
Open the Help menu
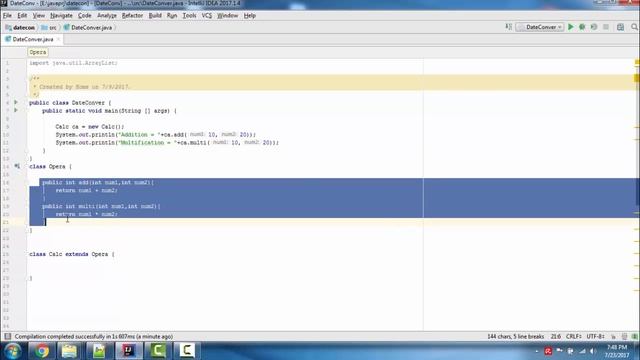pyautogui.click(x=250, y=16)
